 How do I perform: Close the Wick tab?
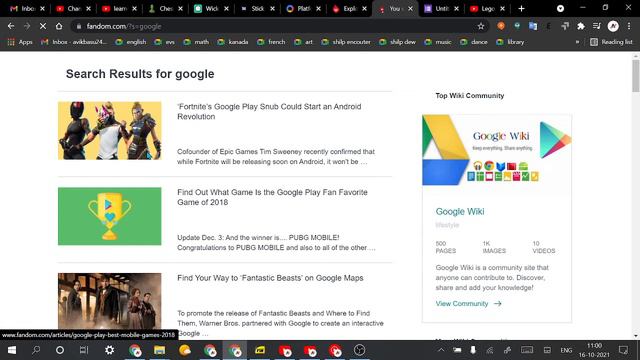coord(227,9)
